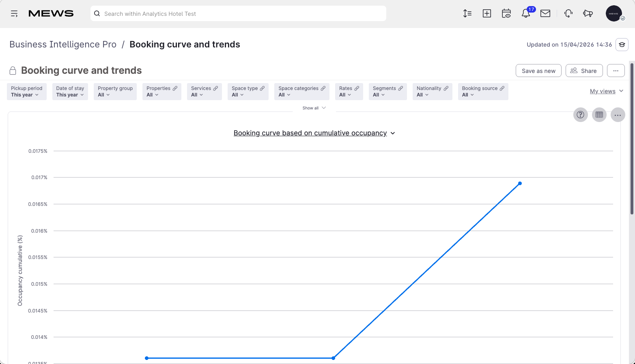
Task: Open the envelope messages icon
Action: click(x=545, y=13)
